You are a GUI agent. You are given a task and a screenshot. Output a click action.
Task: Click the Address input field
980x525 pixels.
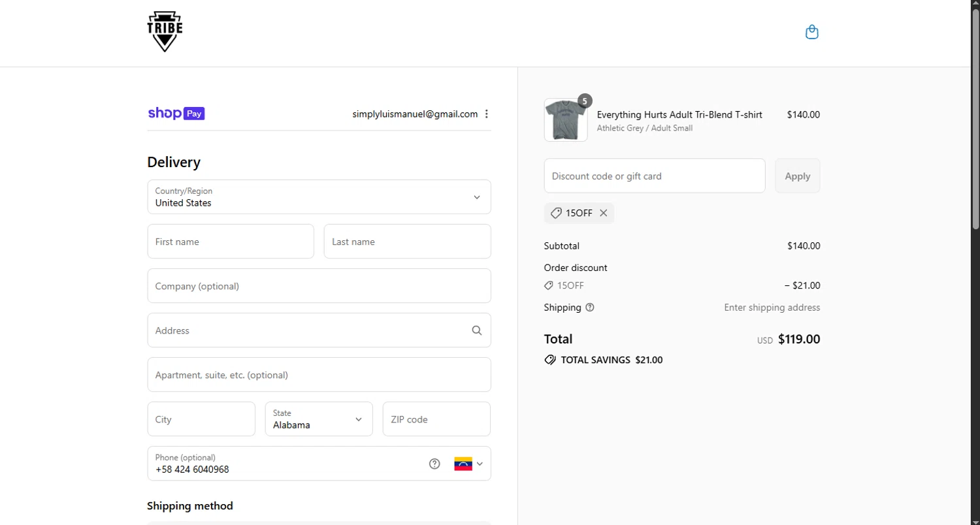(319, 330)
